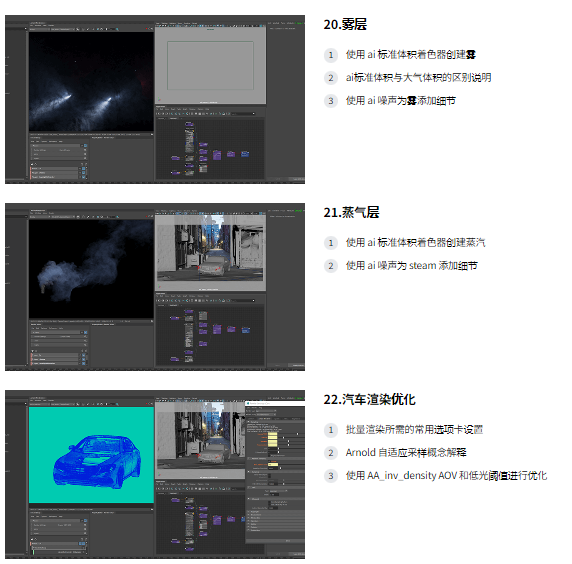Image resolution: width=572 pixels, height=564 pixels.
Task: Click number 1 badge under 20.雾层
Action: click(x=331, y=55)
